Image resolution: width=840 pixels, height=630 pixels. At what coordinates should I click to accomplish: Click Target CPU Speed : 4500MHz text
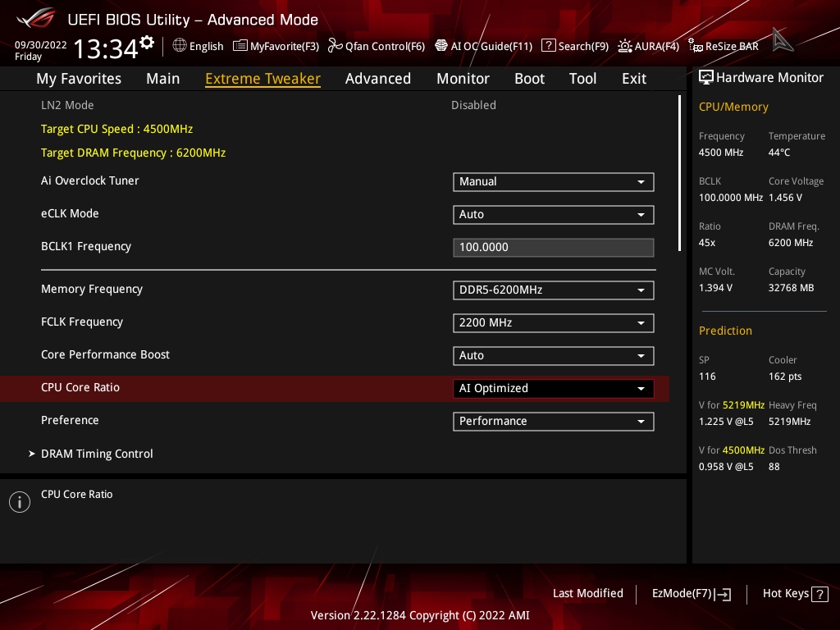tap(116, 129)
